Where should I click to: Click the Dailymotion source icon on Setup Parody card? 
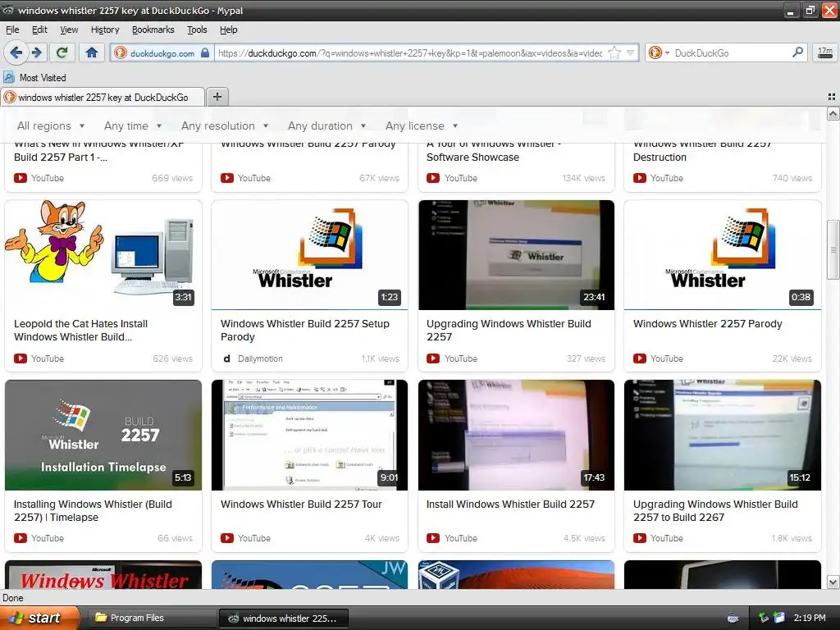click(x=227, y=358)
